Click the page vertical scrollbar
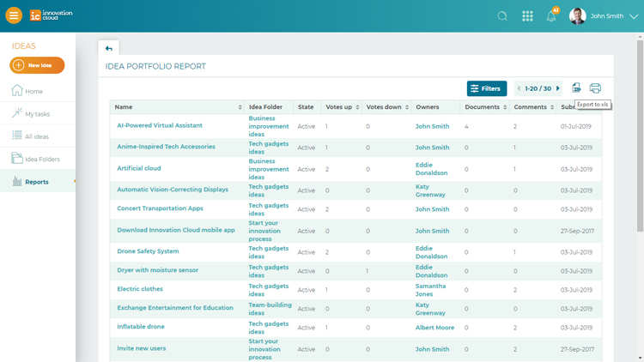The height and width of the screenshot is (362, 644). pos(641,136)
